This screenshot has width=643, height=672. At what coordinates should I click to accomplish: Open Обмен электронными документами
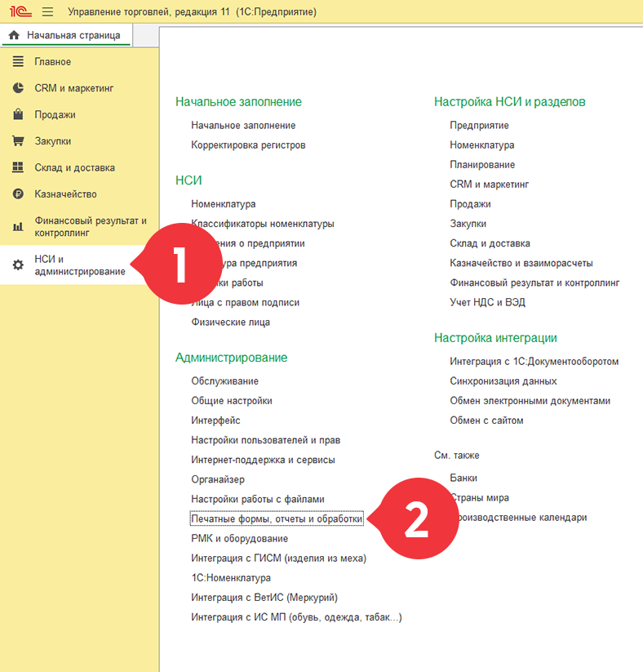click(530, 401)
